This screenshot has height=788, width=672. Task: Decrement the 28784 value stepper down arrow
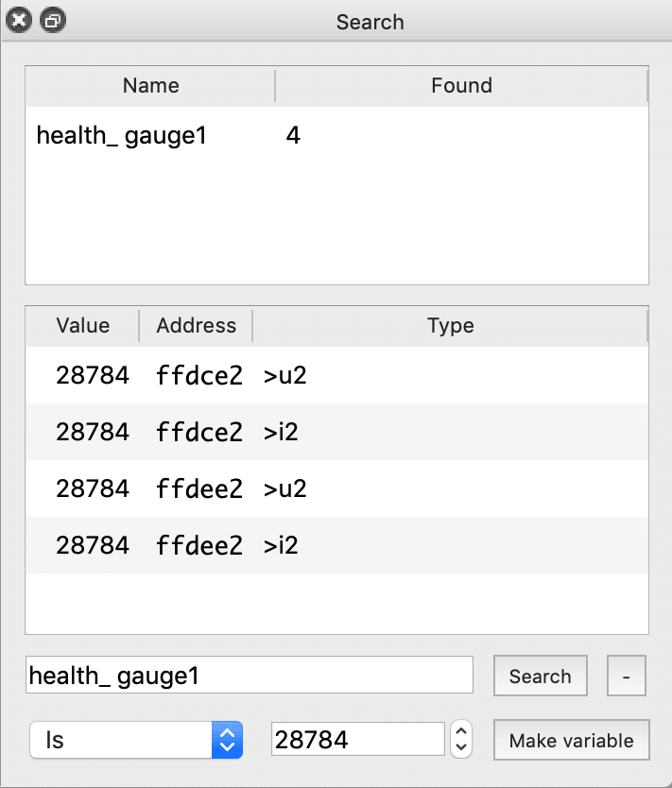point(461,748)
